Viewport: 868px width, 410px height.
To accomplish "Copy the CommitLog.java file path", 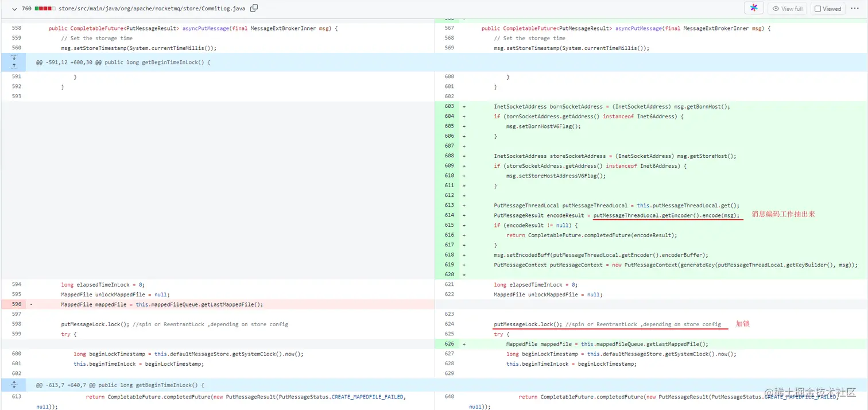I will click(254, 8).
